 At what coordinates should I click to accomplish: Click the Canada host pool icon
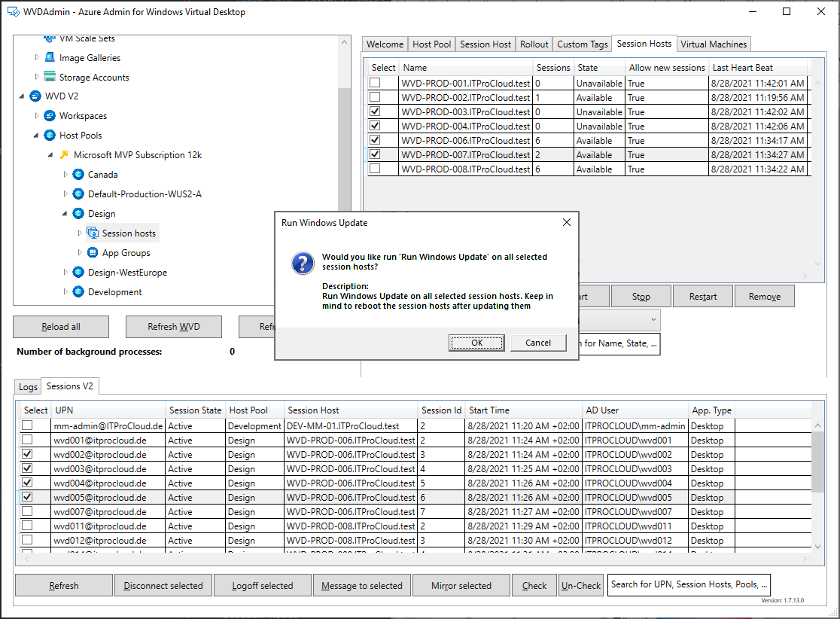click(x=78, y=174)
